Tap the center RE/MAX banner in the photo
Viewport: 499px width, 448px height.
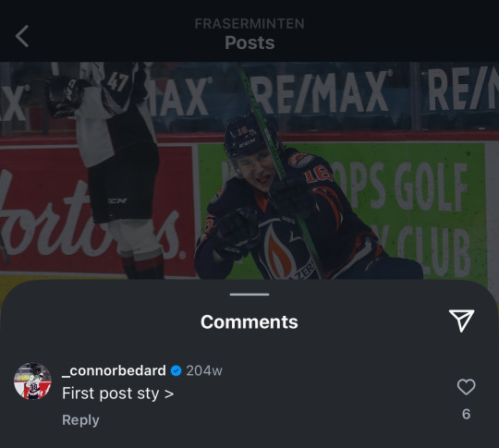pos(323,92)
